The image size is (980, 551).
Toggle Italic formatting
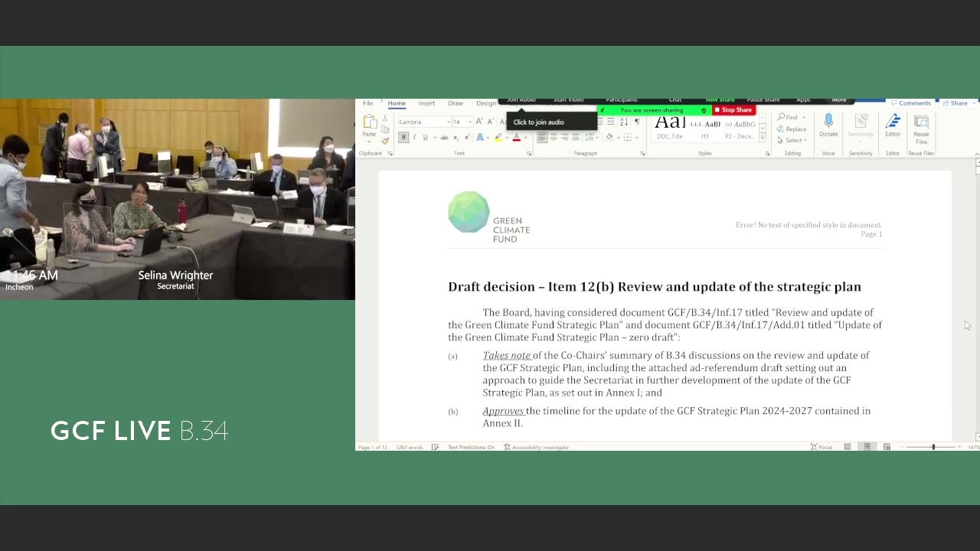click(x=414, y=138)
